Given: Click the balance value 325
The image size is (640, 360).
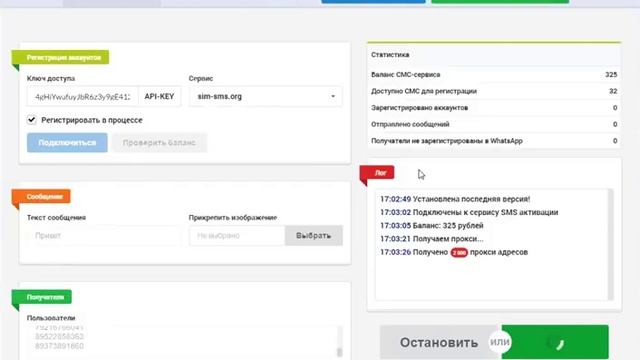Looking at the screenshot, I should (x=611, y=75).
